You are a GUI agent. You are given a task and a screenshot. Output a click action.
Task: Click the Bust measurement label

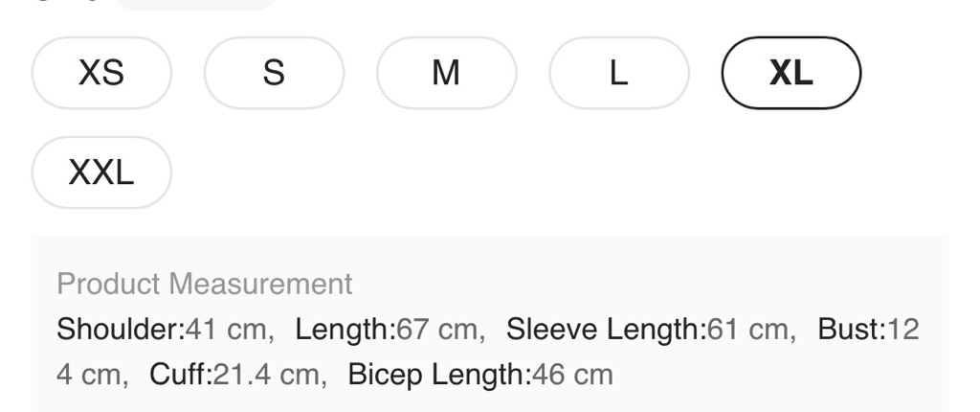846,330
